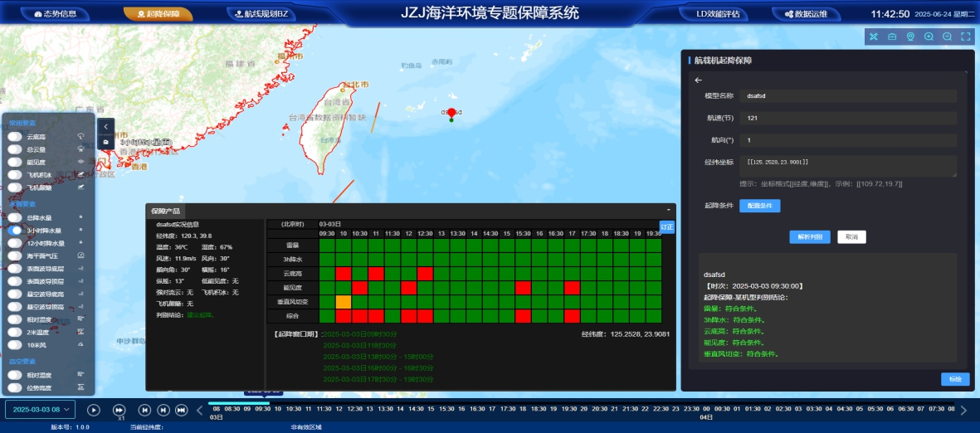Click the icon next to 总云量
Viewport: 980px width, 433px height.
pyautogui.click(x=80, y=149)
